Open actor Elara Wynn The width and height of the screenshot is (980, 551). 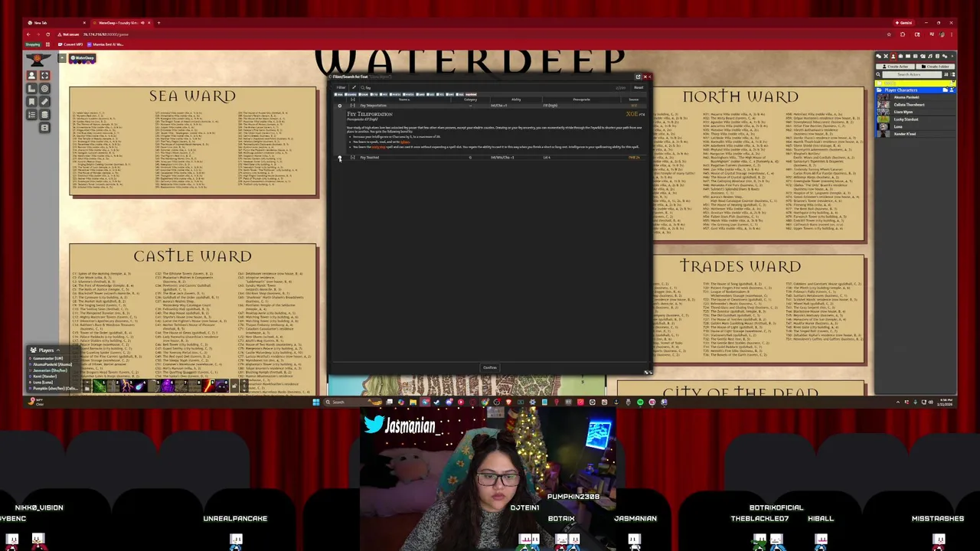click(916, 112)
